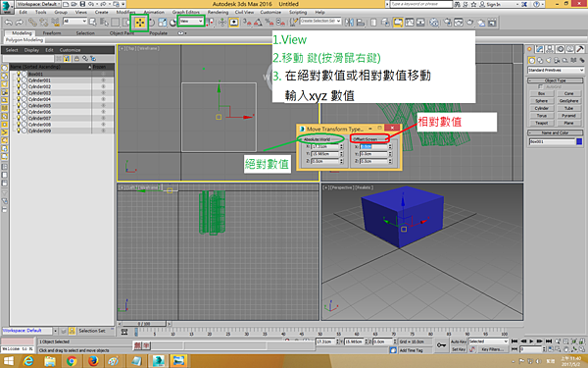The image size is (588, 368).
Task: Open the Utilities hammer panel icon
Action: (x=580, y=49)
